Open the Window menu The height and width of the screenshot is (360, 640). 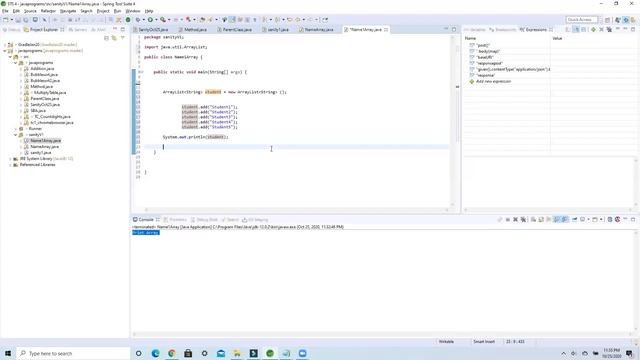pyautogui.click(x=133, y=11)
